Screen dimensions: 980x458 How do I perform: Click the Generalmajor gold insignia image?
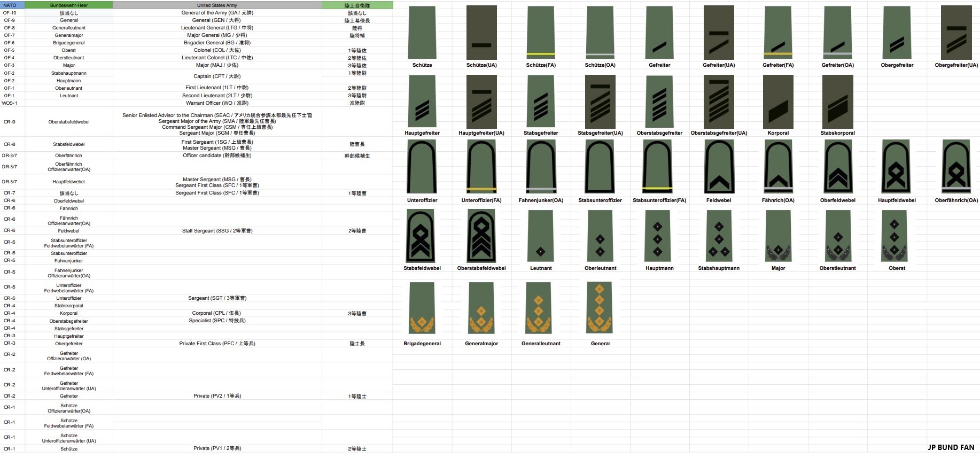pyautogui.click(x=481, y=308)
